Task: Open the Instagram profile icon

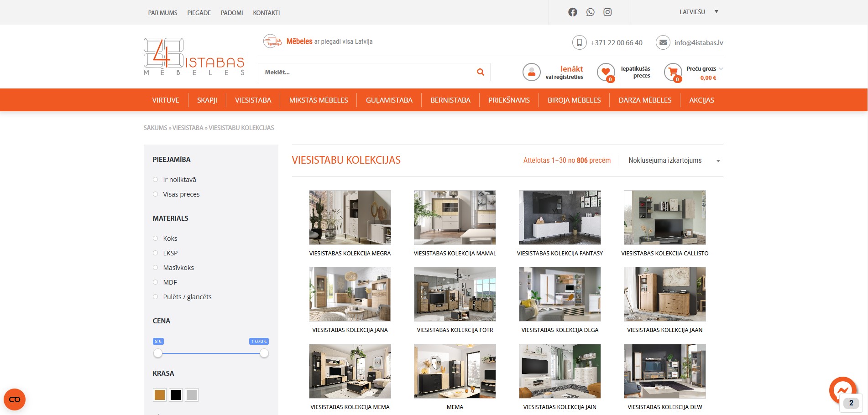Action: [x=607, y=12]
